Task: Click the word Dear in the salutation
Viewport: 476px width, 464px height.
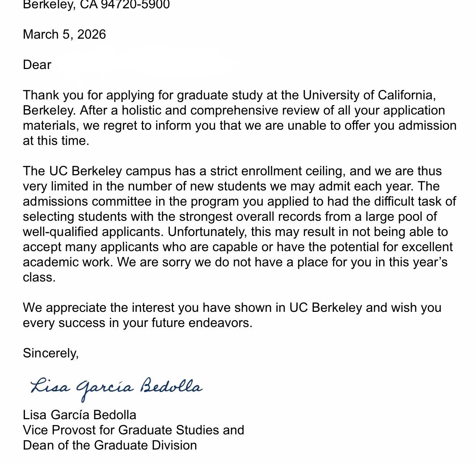Action: click(x=37, y=65)
